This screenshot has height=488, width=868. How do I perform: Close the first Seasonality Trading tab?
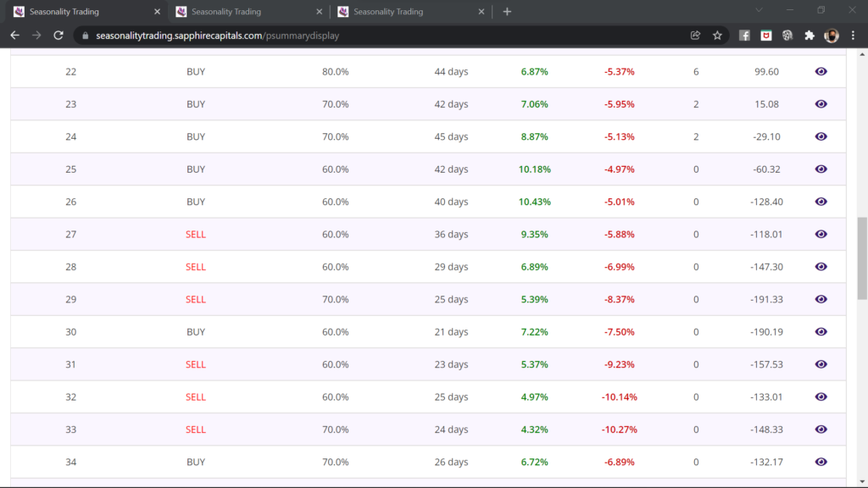coord(158,12)
